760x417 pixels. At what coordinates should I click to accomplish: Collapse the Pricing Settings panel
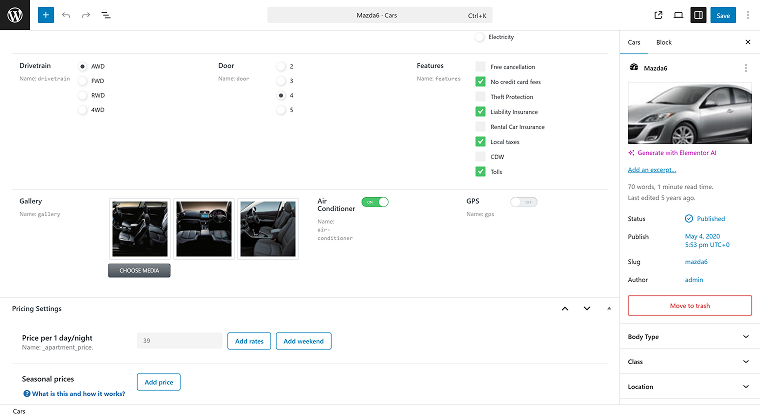click(x=609, y=308)
